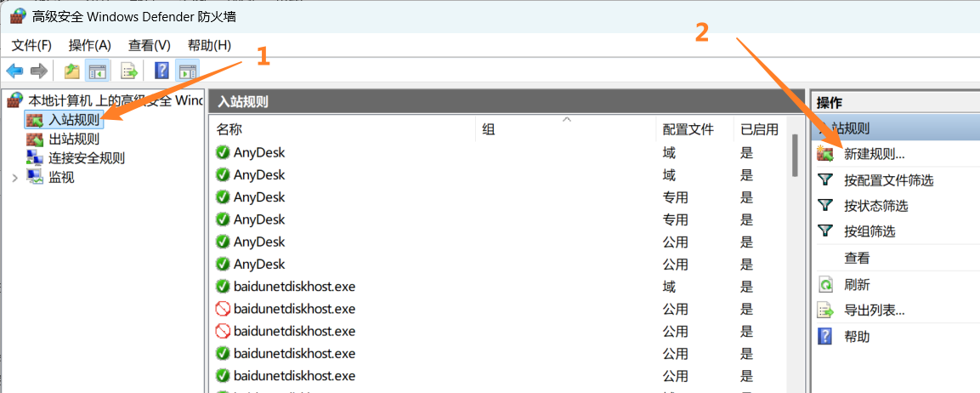
Task: Click the Refresh (刷新) icon in Actions pane
Action: (x=824, y=285)
